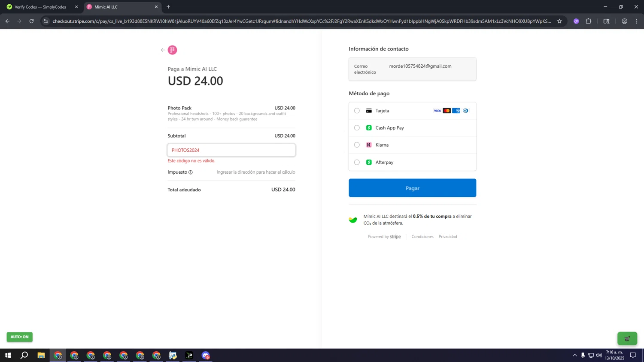Click the 'USD 24.00' total adeudado amount
The image size is (644, 362).
point(283,190)
